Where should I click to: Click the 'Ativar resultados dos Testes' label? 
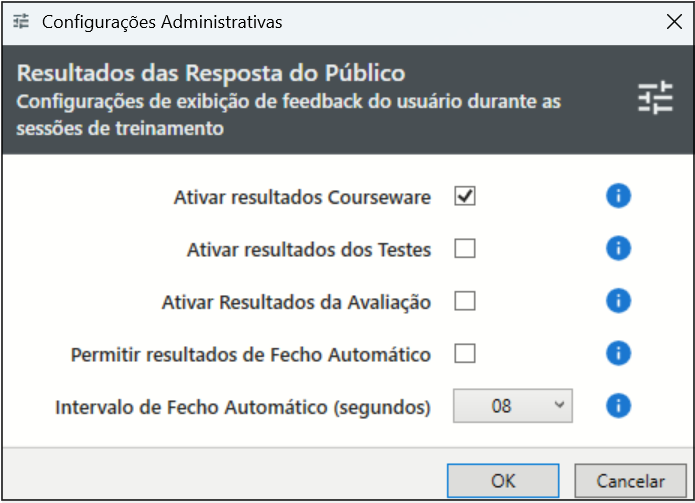(x=309, y=250)
